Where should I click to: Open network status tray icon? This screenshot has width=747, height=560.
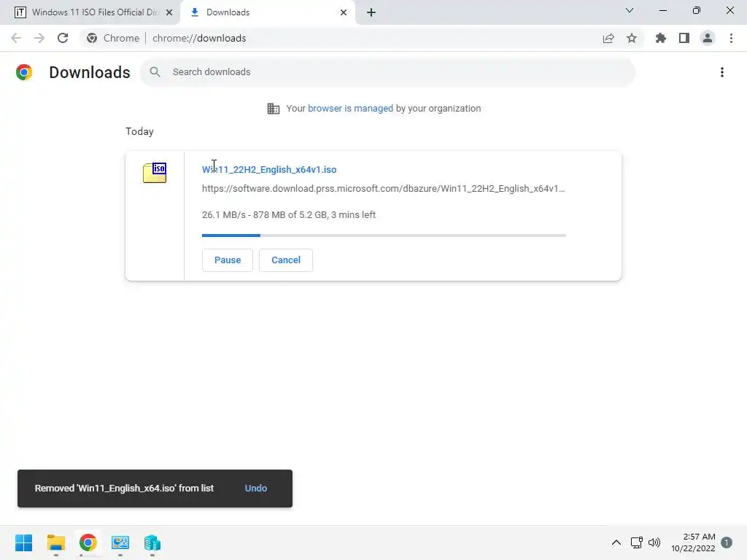click(x=636, y=542)
